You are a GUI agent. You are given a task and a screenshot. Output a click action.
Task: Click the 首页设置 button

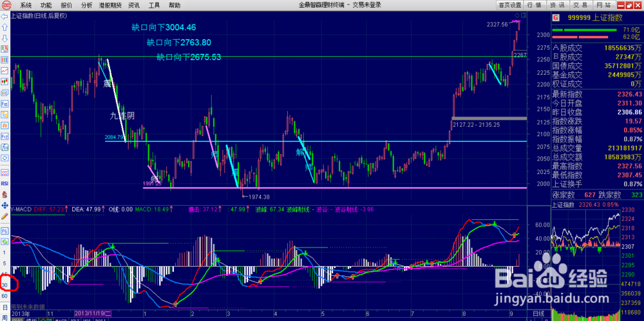(509, 5)
